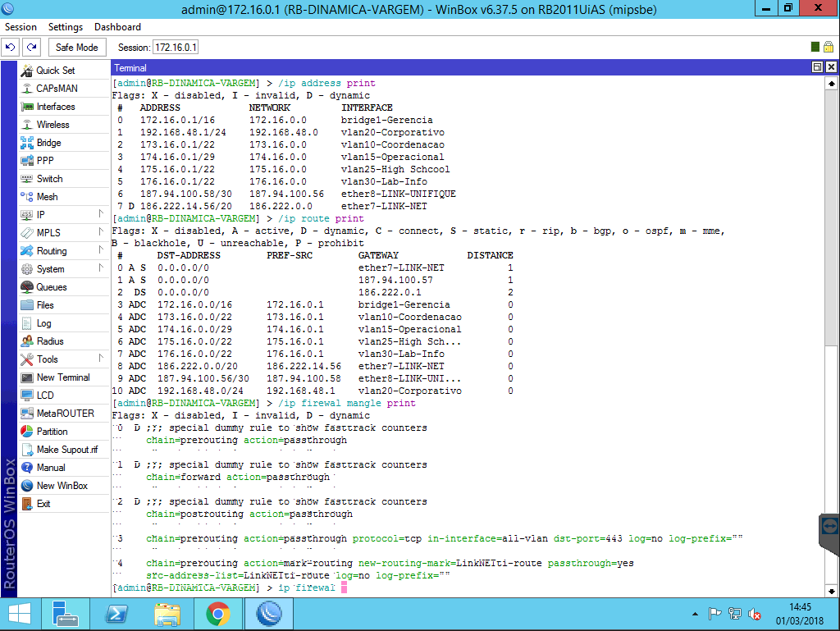Click the undo arrow in toolbar
The image size is (840, 631).
11,48
